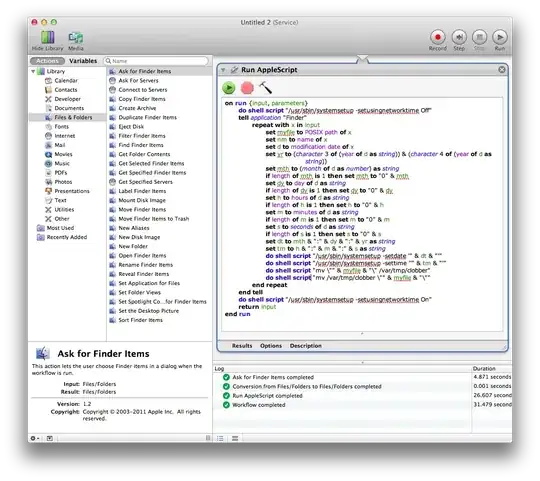Switch to the Actions tab

[x=47, y=61]
